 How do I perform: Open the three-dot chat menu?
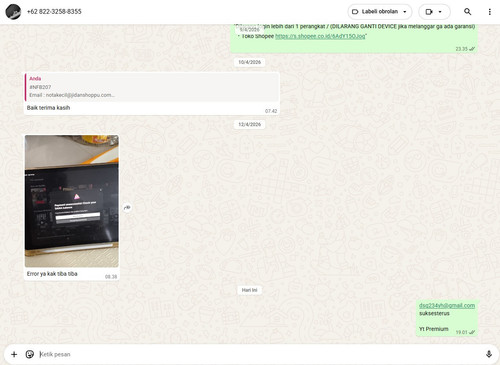(x=489, y=12)
